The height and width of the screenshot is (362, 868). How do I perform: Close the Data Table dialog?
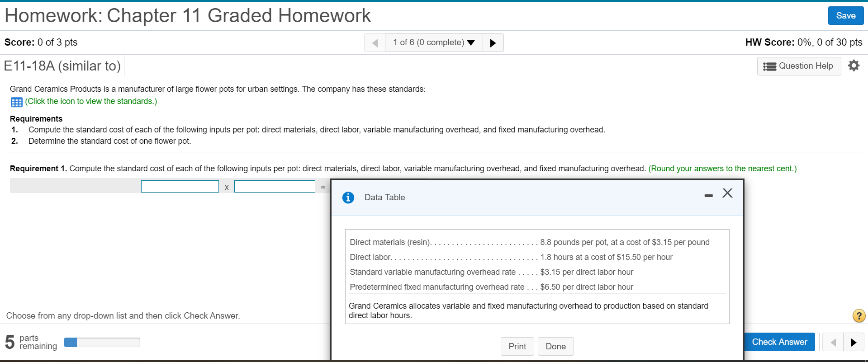coord(727,193)
